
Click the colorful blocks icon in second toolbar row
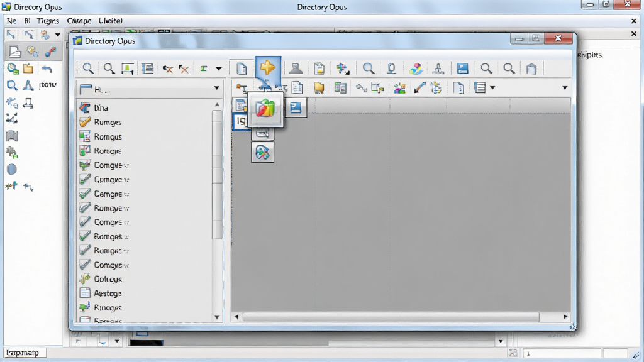pyautogui.click(x=399, y=88)
